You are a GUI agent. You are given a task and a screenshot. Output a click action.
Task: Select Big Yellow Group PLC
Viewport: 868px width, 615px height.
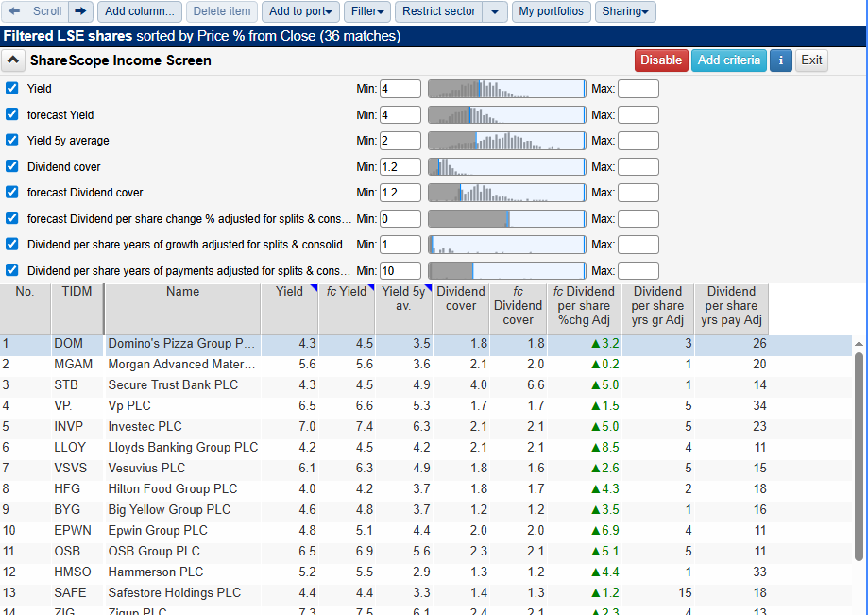point(426,510)
